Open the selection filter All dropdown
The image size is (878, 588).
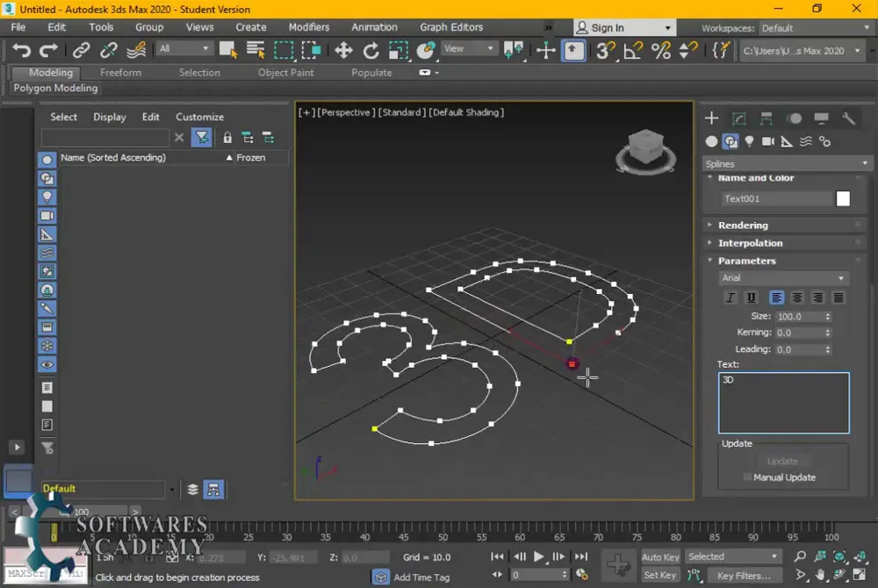click(x=184, y=48)
